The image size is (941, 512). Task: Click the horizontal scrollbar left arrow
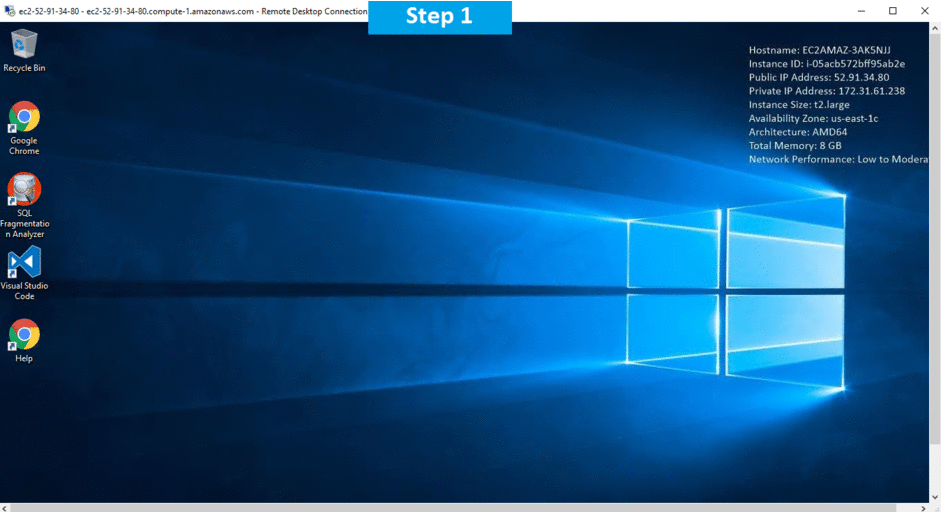(x=5, y=506)
